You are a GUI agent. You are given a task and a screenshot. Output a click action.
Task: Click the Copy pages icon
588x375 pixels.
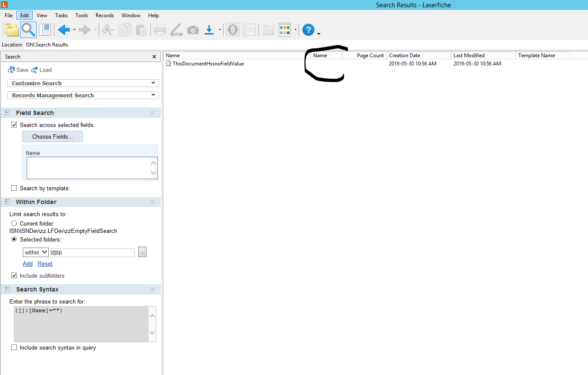click(125, 30)
